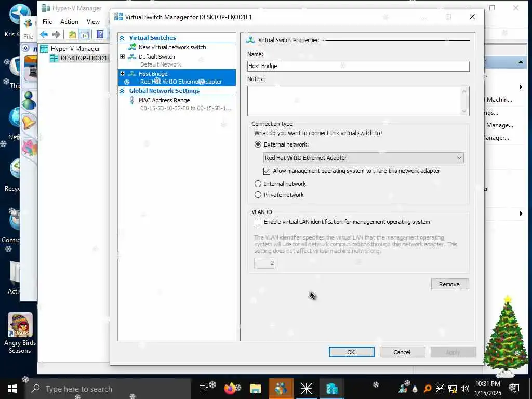Open File Explorer from the taskbar
This screenshot has height=399, width=532.
click(255, 389)
